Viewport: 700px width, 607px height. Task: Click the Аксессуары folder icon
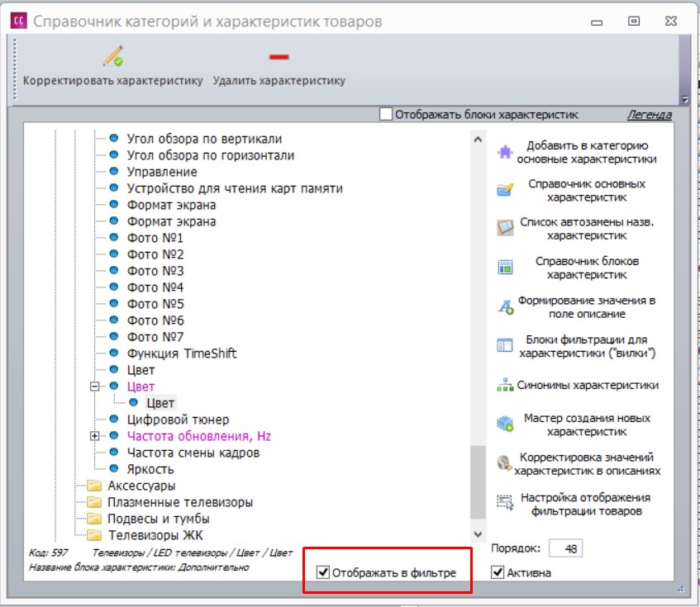(93, 486)
